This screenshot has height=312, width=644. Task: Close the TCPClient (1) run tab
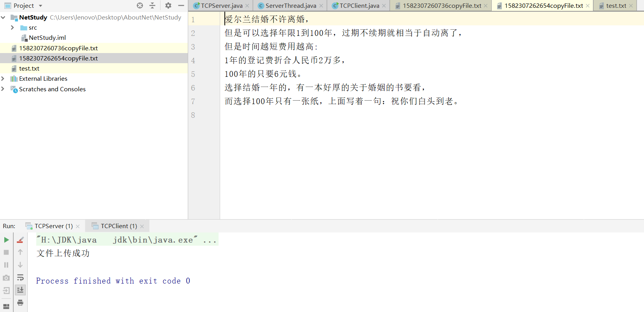(x=142, y=227)
